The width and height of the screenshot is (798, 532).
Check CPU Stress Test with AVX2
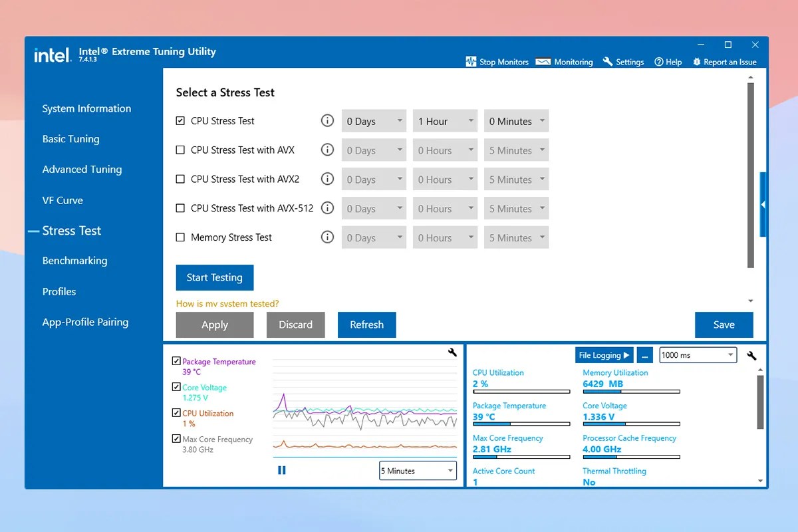coord(180,179)
